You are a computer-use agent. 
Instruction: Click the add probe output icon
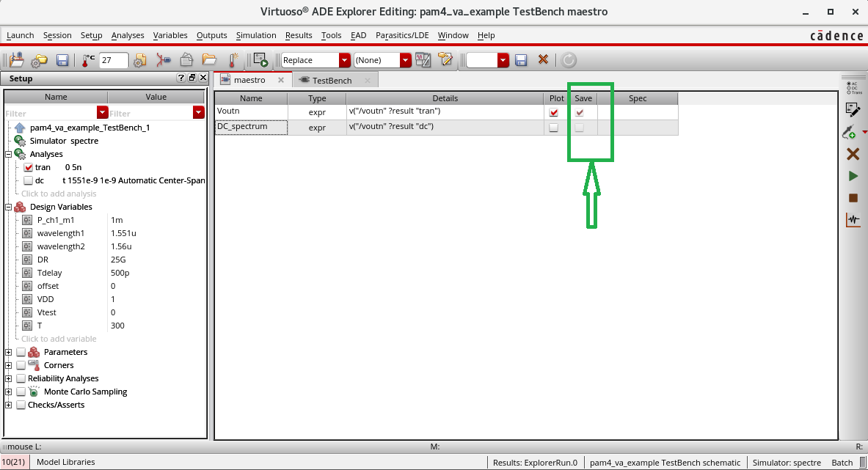850,131
